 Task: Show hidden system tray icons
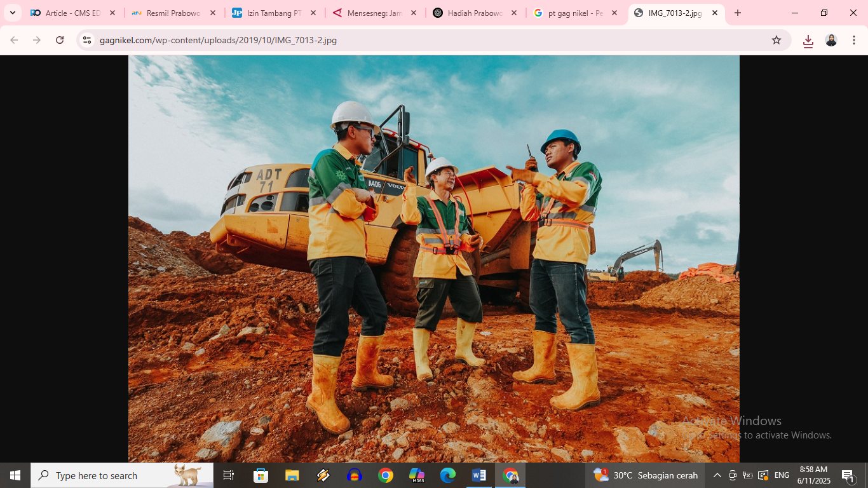point(717,475)
